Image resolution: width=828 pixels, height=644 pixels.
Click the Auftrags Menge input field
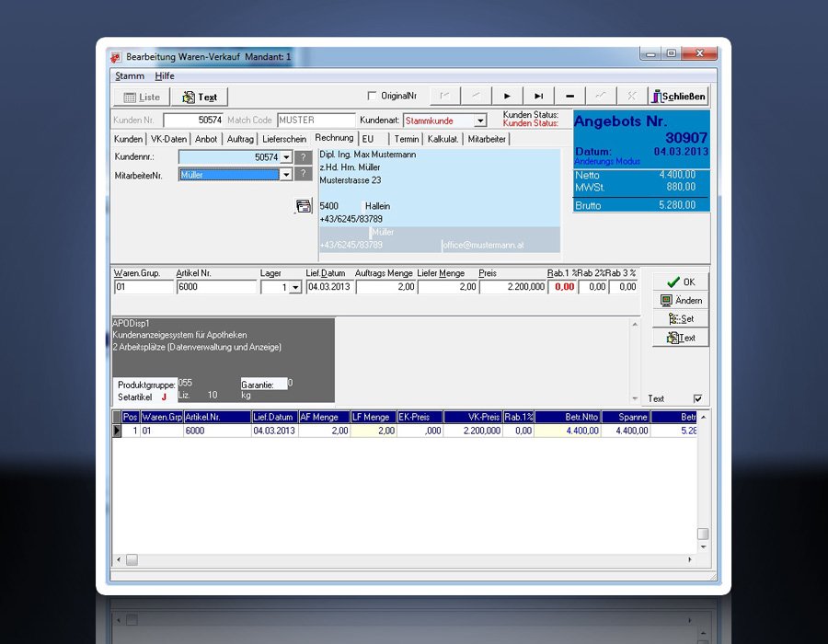tap(385, 287)
